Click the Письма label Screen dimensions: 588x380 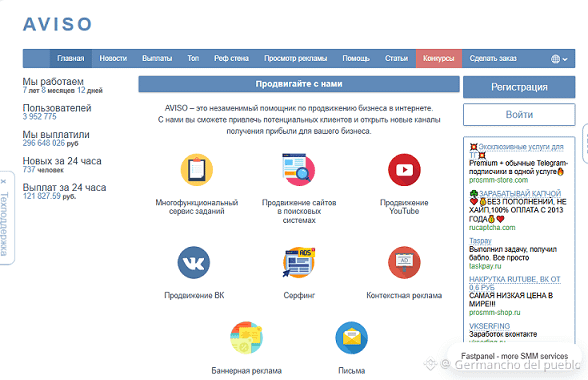pyautogui.click(x=351, y=371)
